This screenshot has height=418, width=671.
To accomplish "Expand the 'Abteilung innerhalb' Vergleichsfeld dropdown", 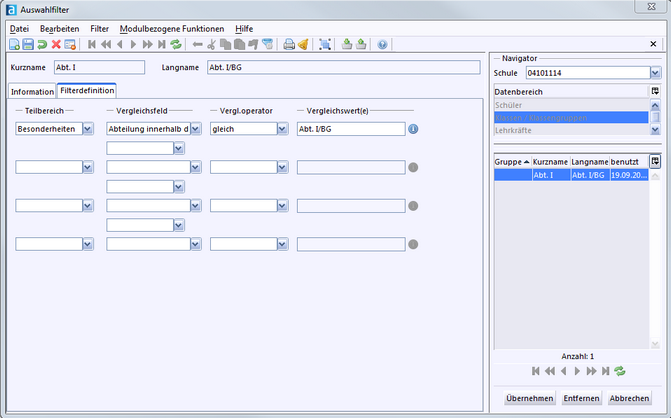I will [196, 129].
